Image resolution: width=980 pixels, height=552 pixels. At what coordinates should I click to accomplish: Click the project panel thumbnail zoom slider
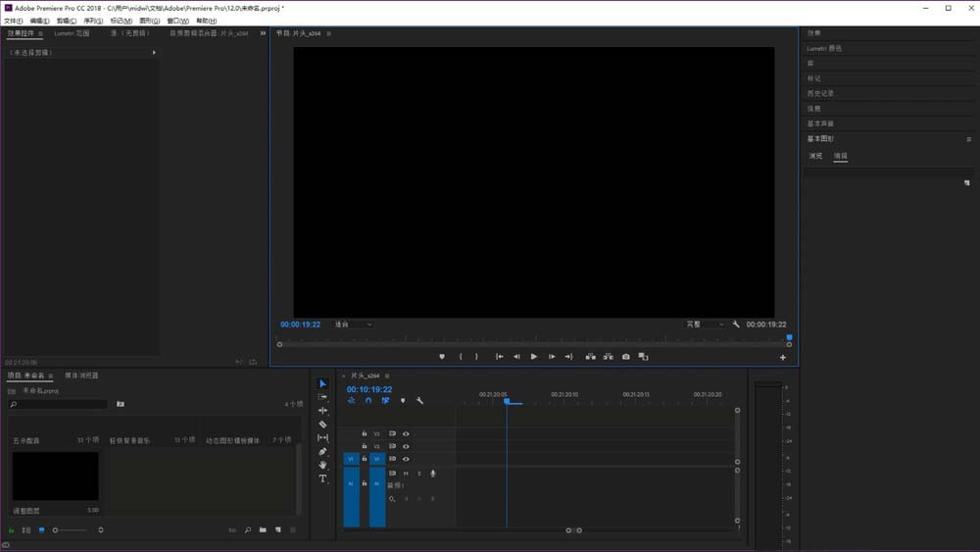click(56, 530)
